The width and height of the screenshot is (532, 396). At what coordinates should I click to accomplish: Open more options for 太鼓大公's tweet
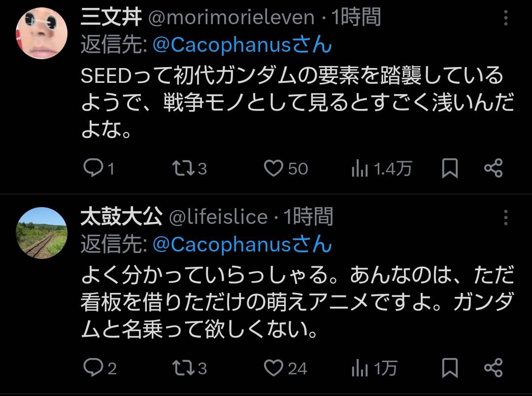coord(506,217)
